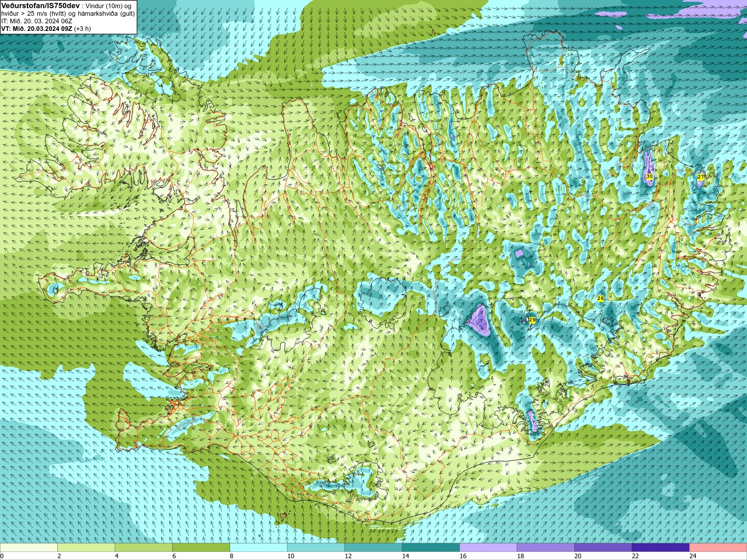This screenshot has width=747, height=560.
Task: Select the 'Vindur (10m) og' caption text
Action: tap(109, 5)
